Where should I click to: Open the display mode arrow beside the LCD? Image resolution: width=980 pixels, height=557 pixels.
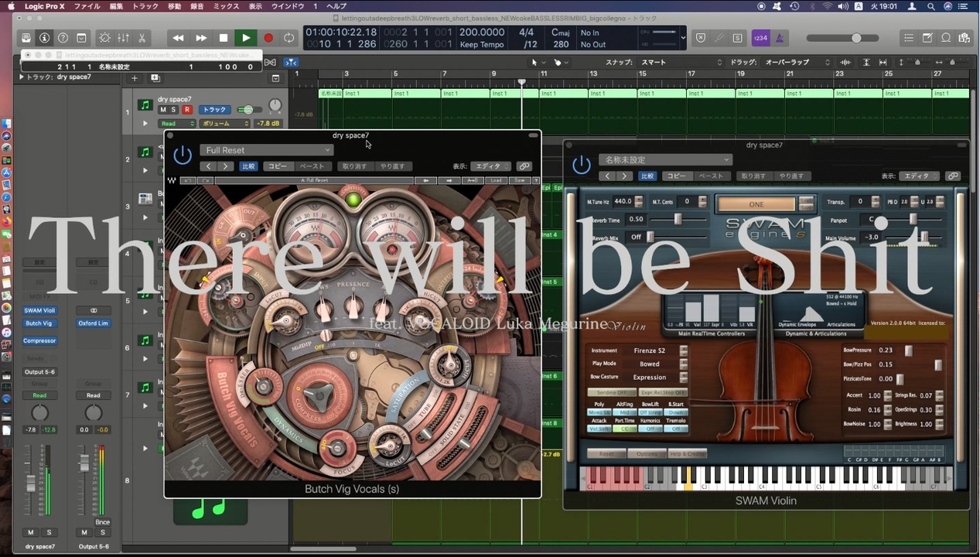(x=683, y=38)
